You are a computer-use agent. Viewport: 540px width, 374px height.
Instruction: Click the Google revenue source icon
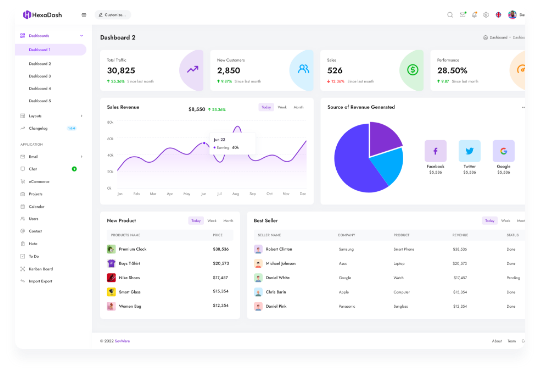(x=503, y=151)
